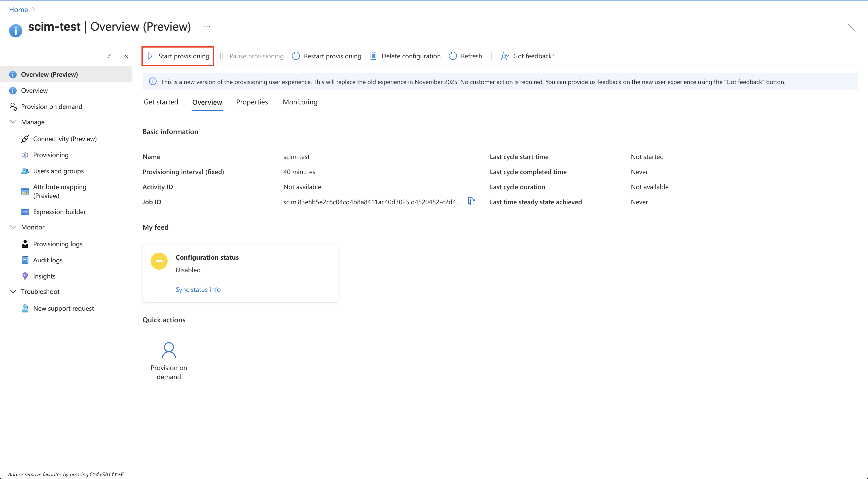Open the Get started tab
Image resolution: width=868 pixels, height=479 pixels.
(x=161, y=102)
